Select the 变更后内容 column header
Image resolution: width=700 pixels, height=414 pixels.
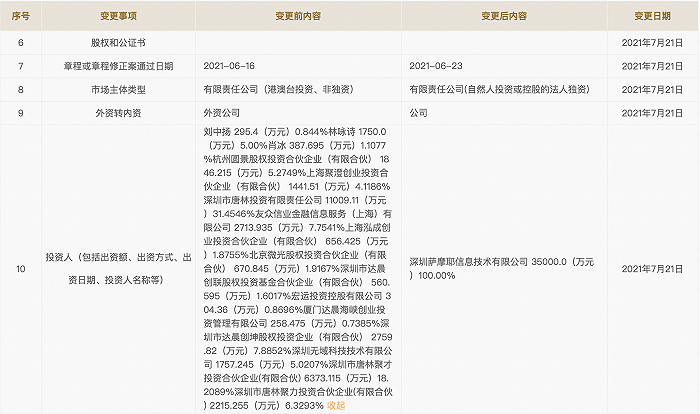[504, 16]
